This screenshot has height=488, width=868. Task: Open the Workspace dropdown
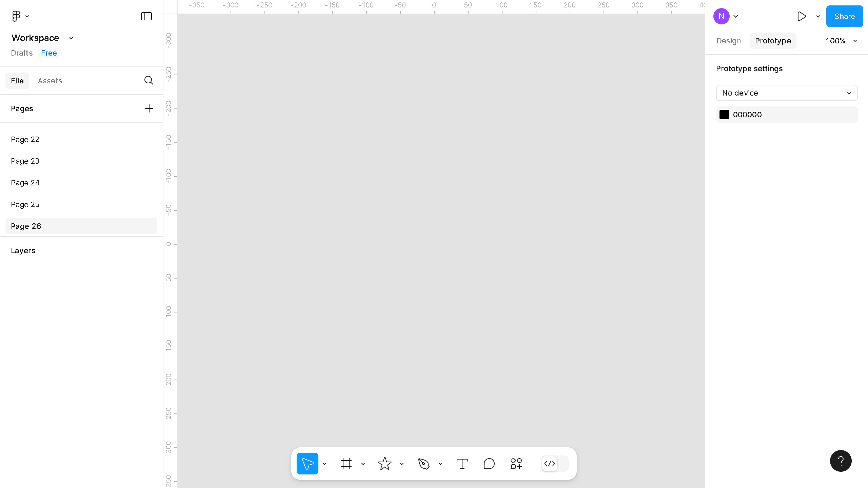click(x=43, y=38)
